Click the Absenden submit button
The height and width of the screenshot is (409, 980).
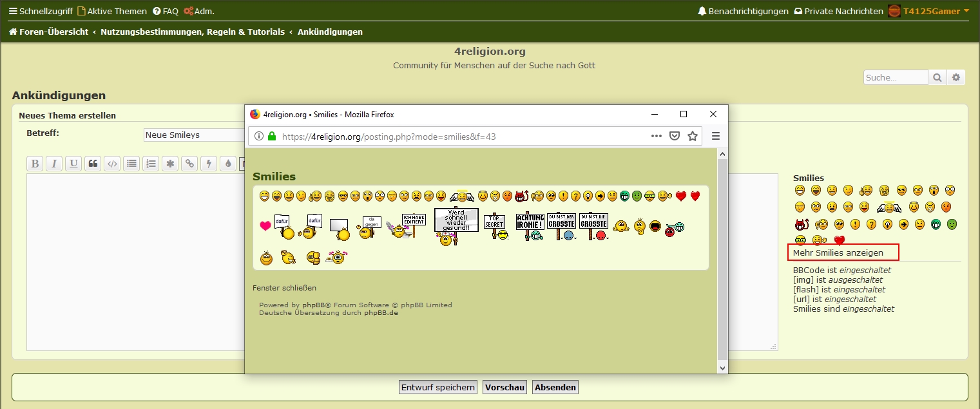point(555,387)
